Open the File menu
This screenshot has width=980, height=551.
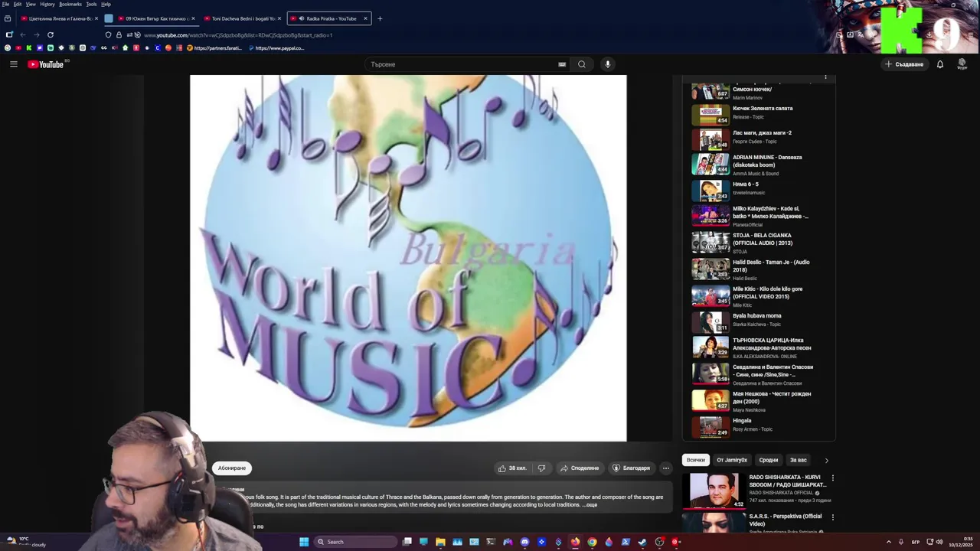[5, 4]
